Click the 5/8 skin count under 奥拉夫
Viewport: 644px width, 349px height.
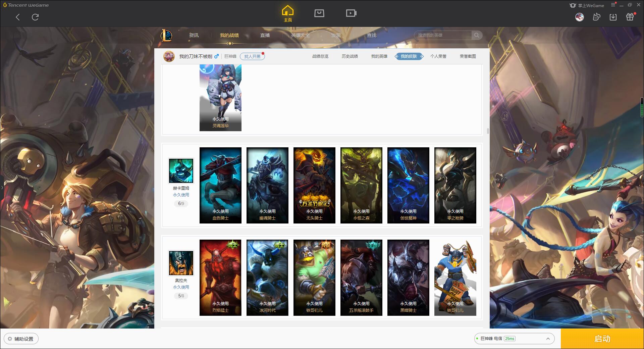click(181, 296)
